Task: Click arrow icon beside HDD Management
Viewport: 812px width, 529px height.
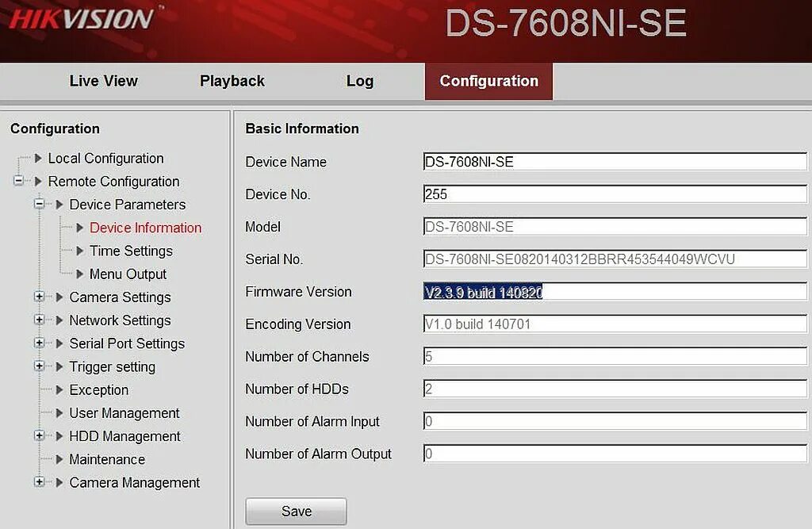Action: point(59,435)
